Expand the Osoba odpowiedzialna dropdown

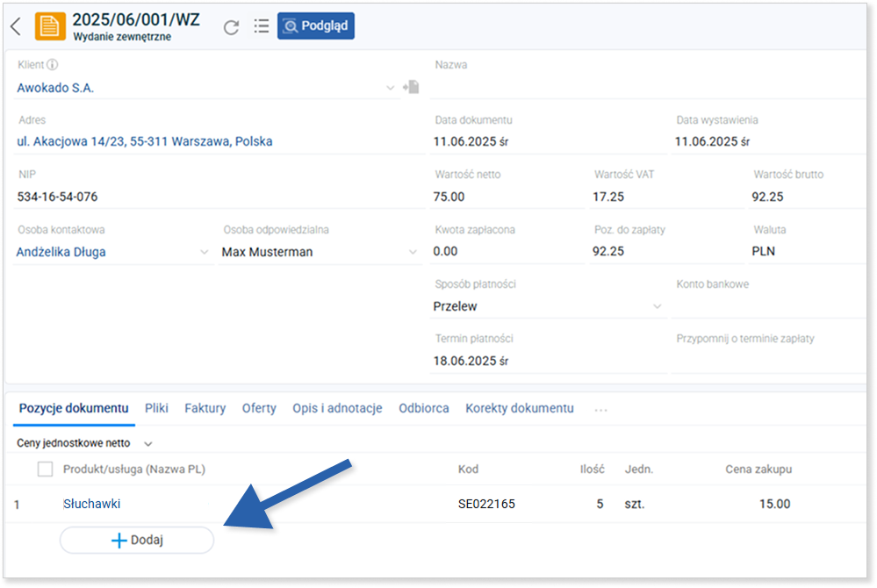[x=413, y=252]
